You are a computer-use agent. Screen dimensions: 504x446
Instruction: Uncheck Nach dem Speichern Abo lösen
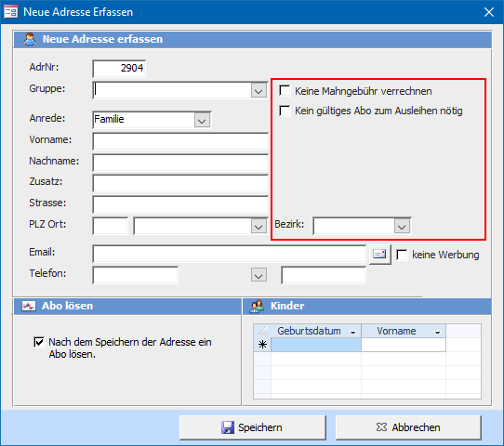[x=39, y=342]
